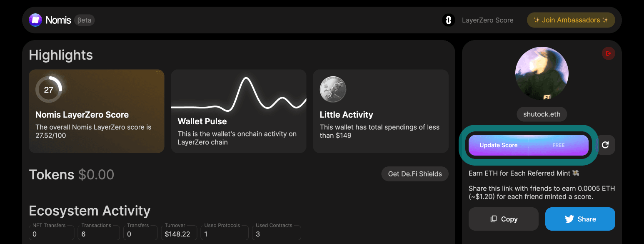Click the Get De.Fi Shields button
This screenshot has width=644, height=244.
pos(415,174)
